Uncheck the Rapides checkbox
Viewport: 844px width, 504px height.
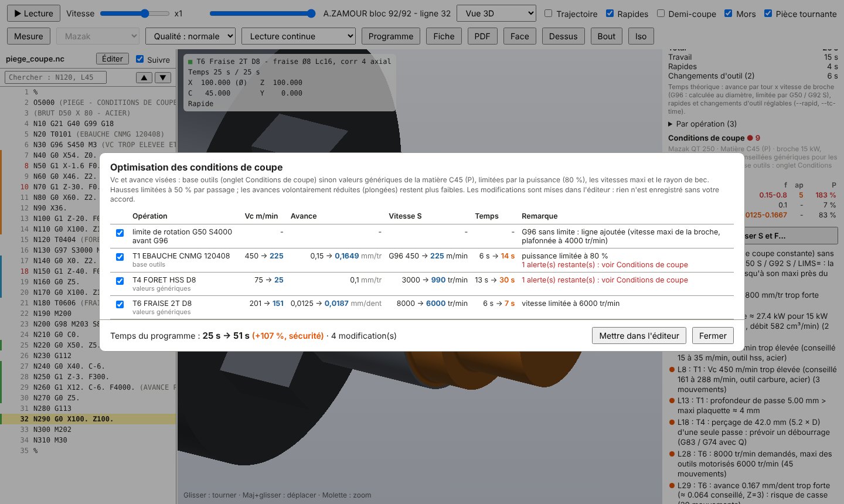click(610, 13)
